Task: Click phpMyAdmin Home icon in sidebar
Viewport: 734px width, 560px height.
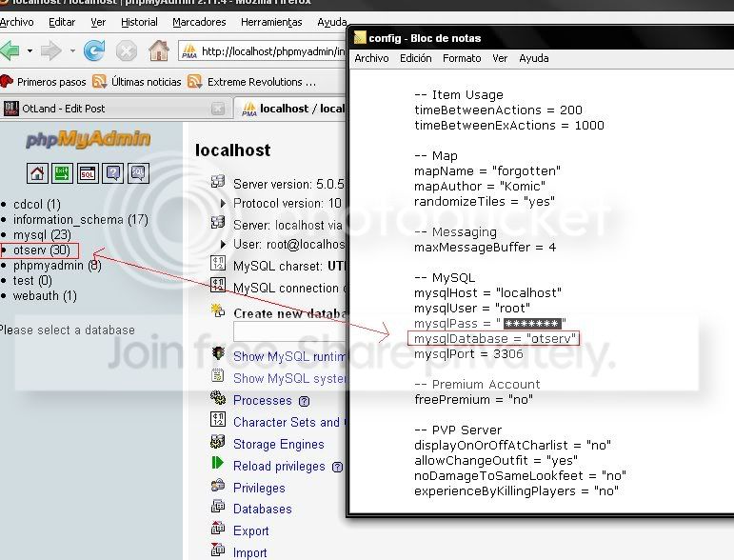Action: 37,173
